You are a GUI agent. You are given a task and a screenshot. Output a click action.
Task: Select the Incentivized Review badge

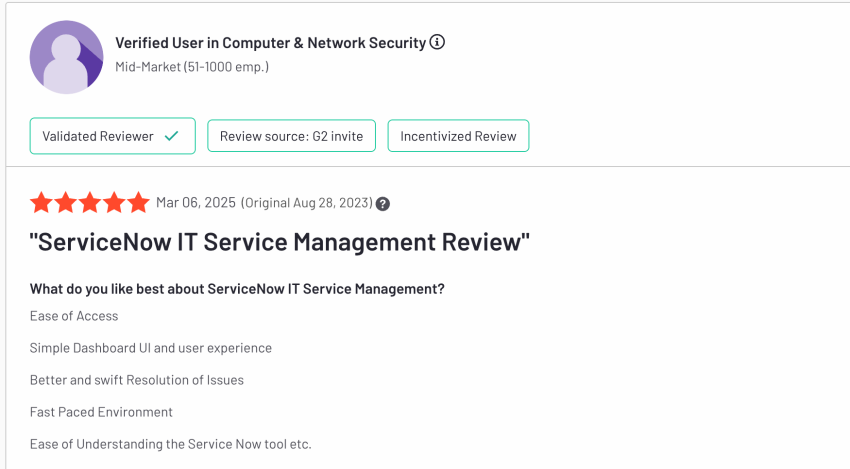[x=459, y=136]
